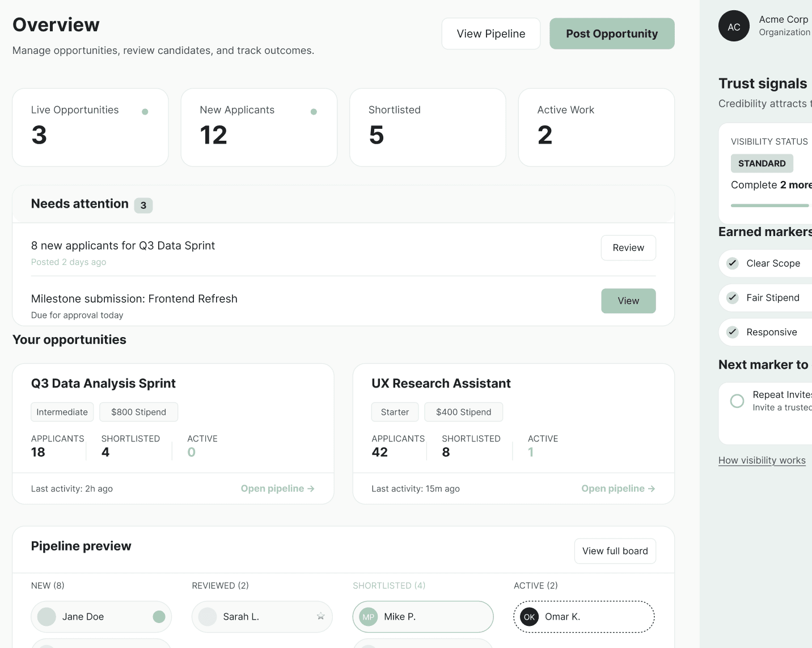812x648 pixels.
Task: Click the STANDARD visibility badge
Action: click(x=762, y=163)
